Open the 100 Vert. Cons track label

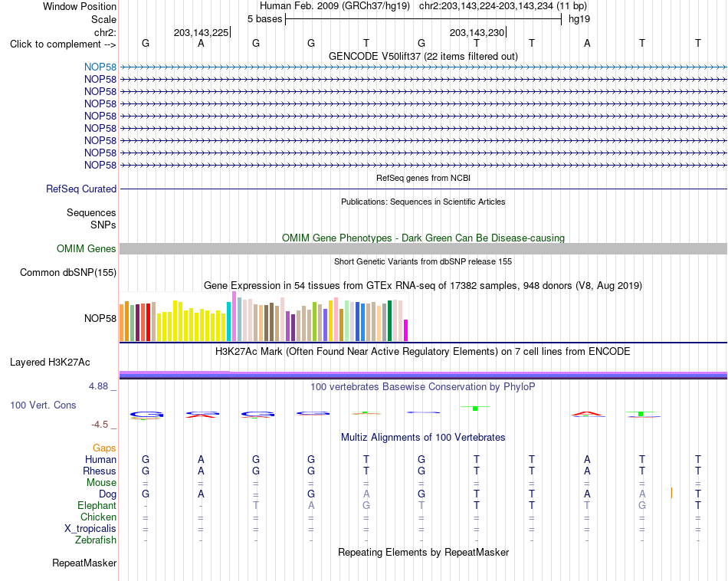click(x=43, y=405)
